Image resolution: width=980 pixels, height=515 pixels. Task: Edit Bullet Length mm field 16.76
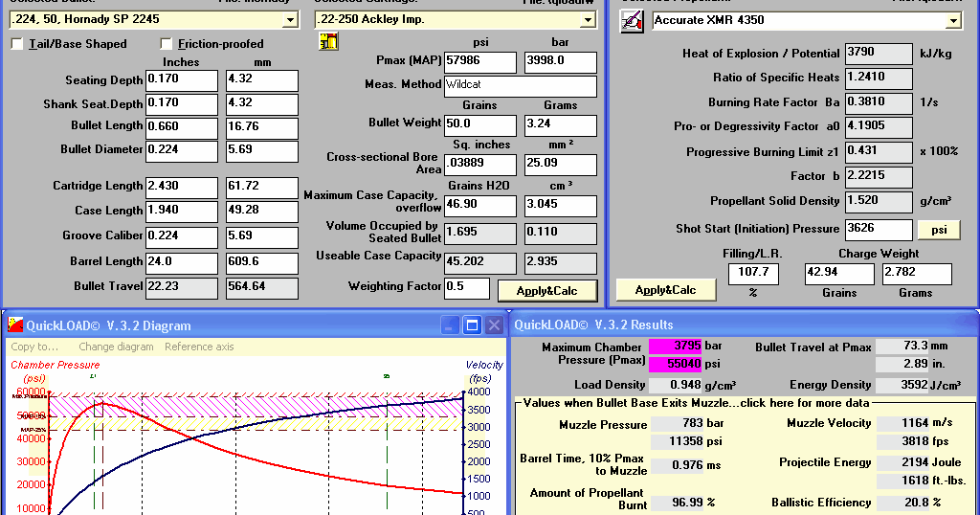tap(261, 128)
